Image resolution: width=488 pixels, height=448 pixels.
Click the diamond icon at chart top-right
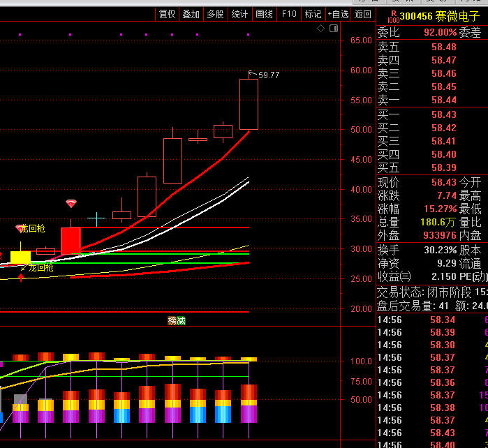(320, 29)
